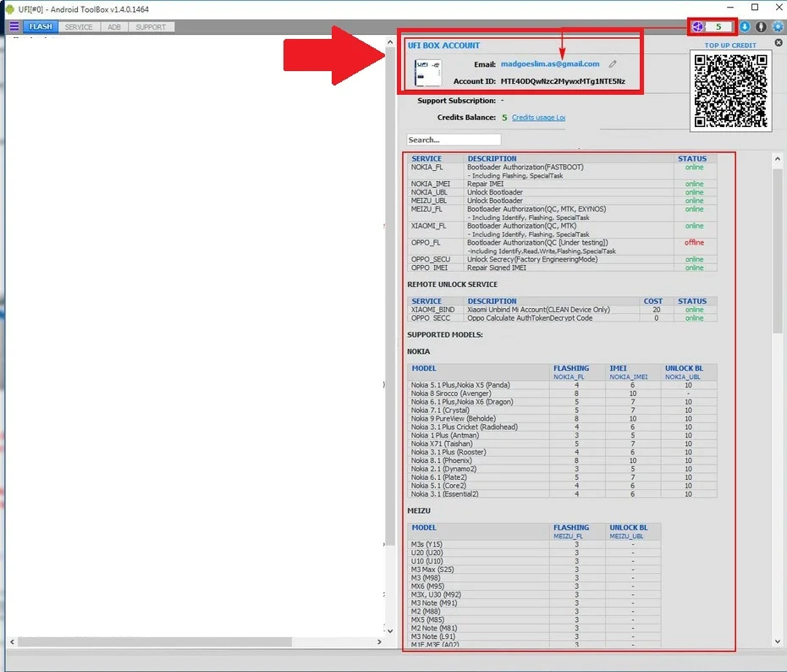The height and width of the screenshot is (672, 787).
Task: Click the account email address link
Action: pos(549,64)
